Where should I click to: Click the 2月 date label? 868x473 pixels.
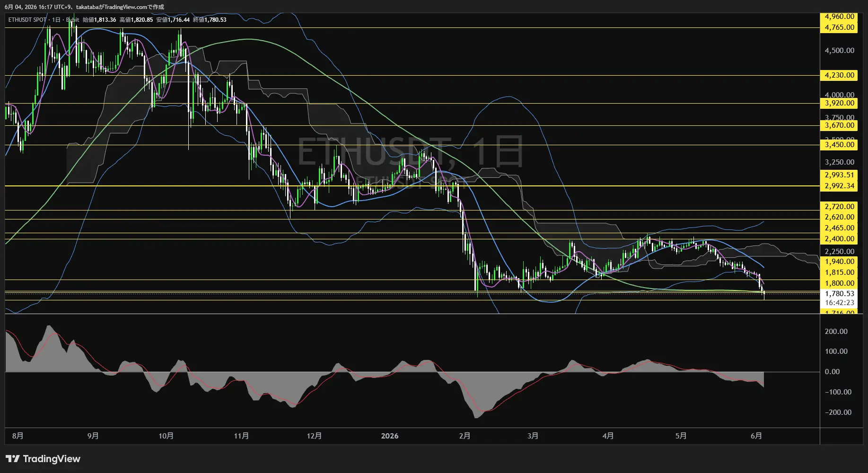(465, 436)
